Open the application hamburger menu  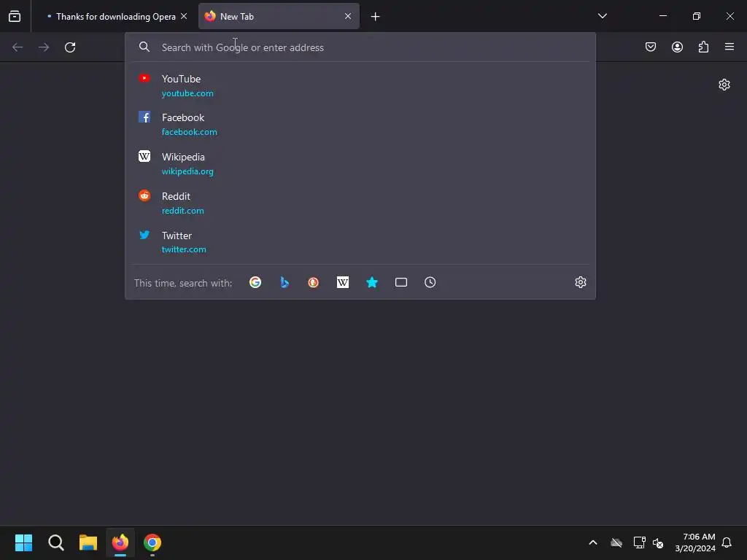click(x=729, y=47)
